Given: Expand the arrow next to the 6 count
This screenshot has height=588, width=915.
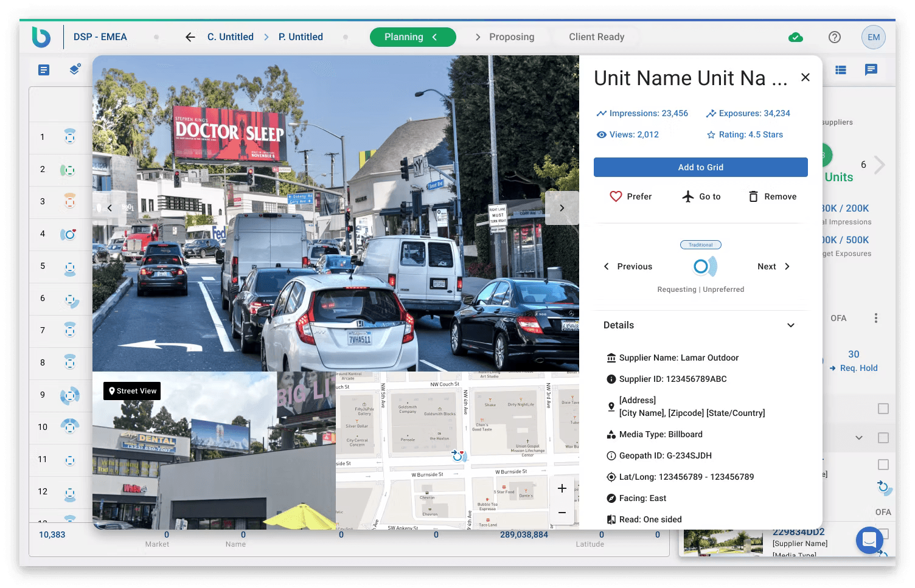Looking at the screenshot, I should coord(879,165).
